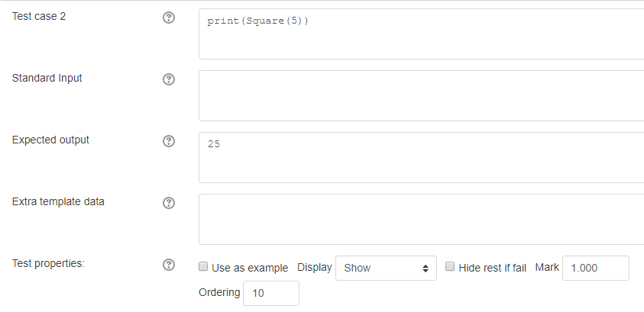Click the Mark field showing 1.000
644x312 pixels.
(596, 268)
